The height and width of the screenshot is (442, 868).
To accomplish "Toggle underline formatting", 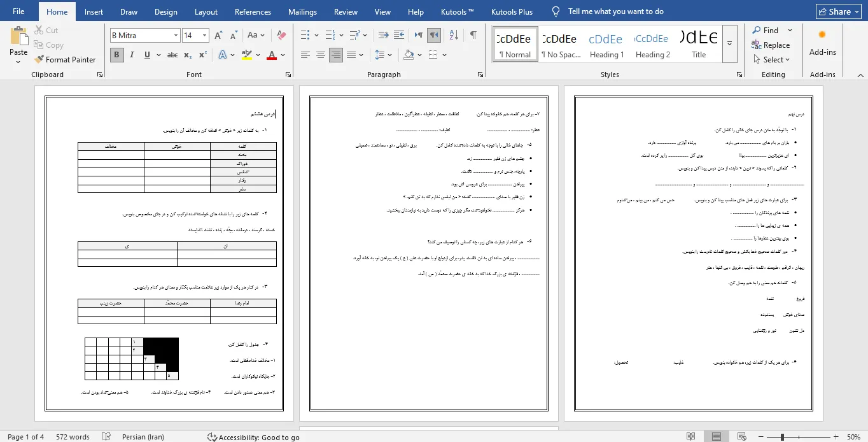I will click(x=148, y=55).
